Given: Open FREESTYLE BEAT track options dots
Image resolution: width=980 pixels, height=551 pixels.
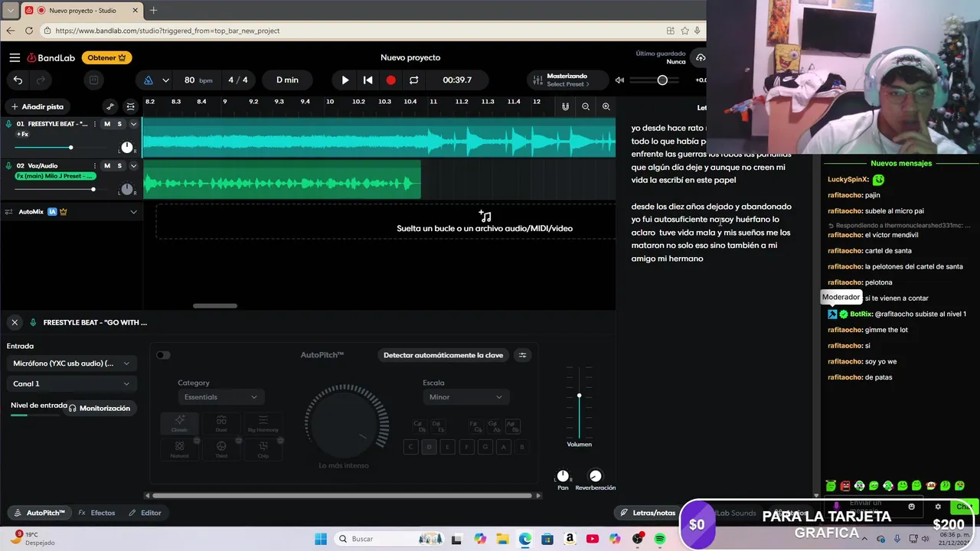Looking at the screenshot, I should pyautogui.click(x=96, y=124).
